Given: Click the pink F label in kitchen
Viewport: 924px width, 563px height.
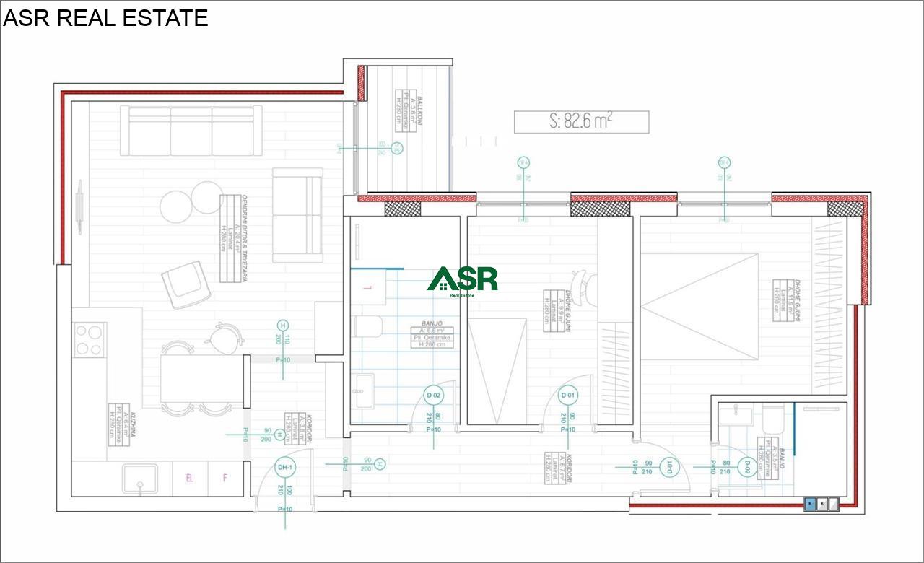Looking at the screenshot, I should pos(225,478).
